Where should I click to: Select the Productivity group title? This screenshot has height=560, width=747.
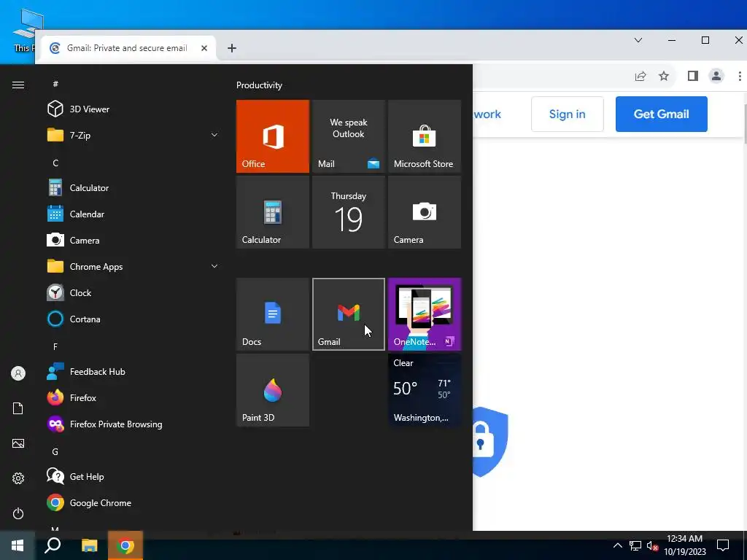(x=259, y=85)
